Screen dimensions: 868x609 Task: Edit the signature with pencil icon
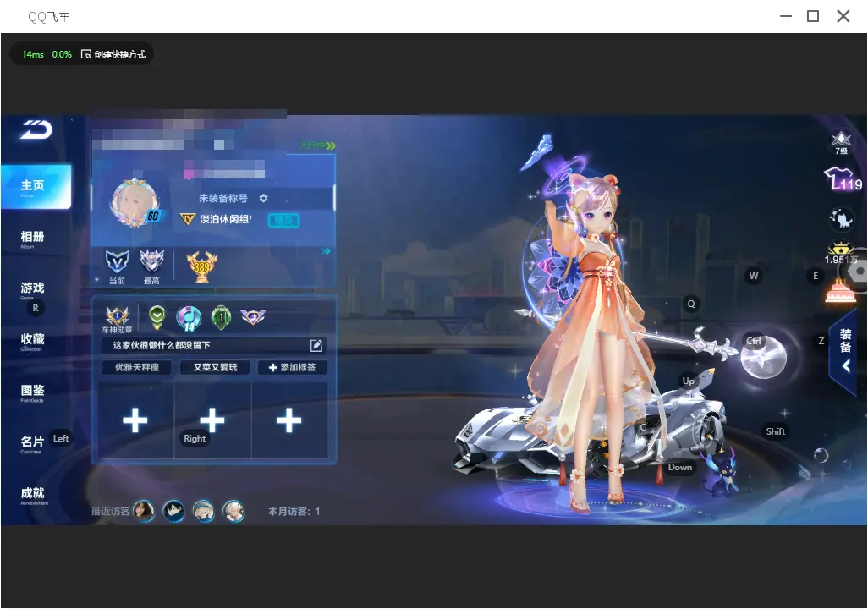tap(316, 345)
